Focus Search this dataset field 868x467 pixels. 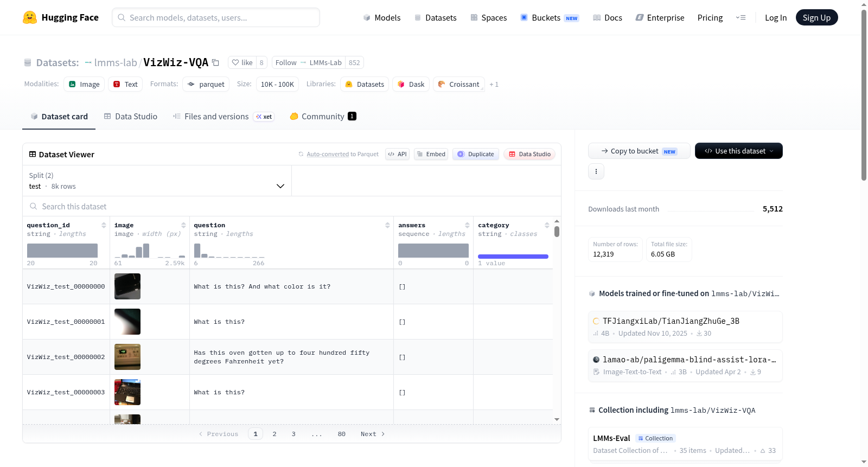[x=292, y=206]
